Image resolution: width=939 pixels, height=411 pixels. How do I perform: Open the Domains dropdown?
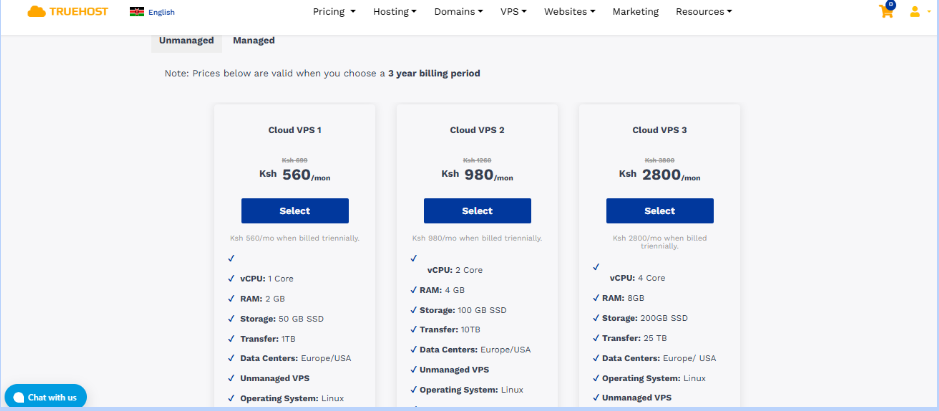pos(458,12)
